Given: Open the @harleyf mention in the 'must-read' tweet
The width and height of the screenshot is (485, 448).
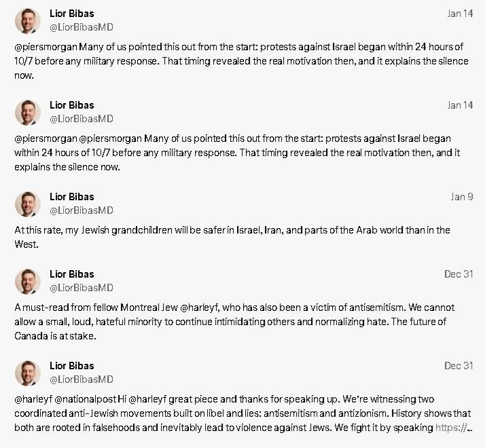Looking at the screenshot, I should click(x=200, y=307).
